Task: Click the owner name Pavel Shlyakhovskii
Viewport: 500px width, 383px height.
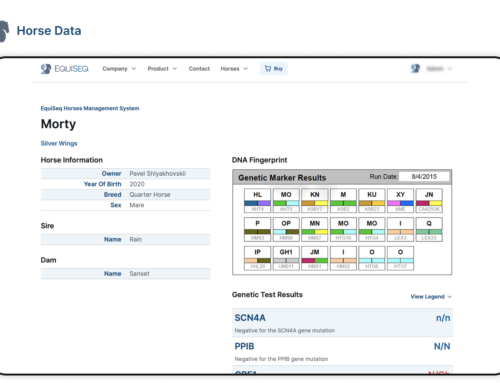Action: pos(158,174)
